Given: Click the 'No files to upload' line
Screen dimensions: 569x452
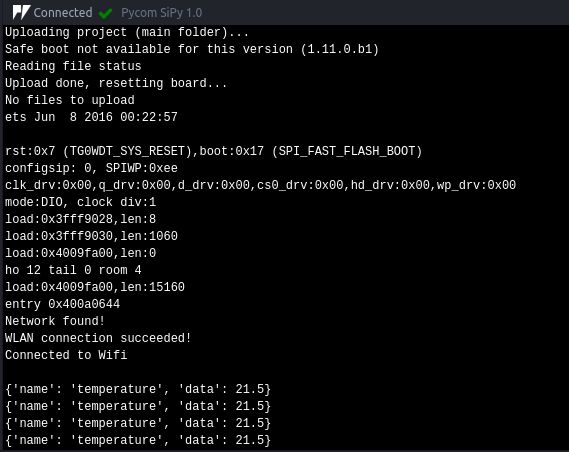Looking at the screenshot, I should click(70, 100).
